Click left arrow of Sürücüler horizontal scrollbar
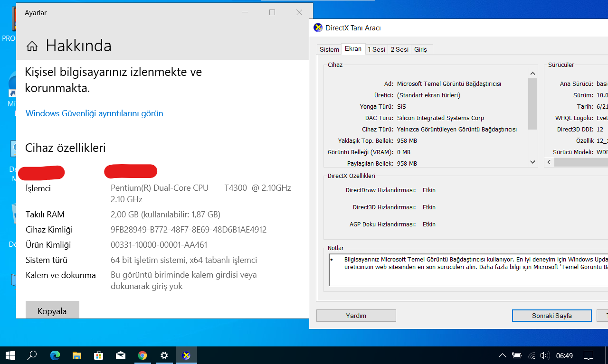 point(549,162)
